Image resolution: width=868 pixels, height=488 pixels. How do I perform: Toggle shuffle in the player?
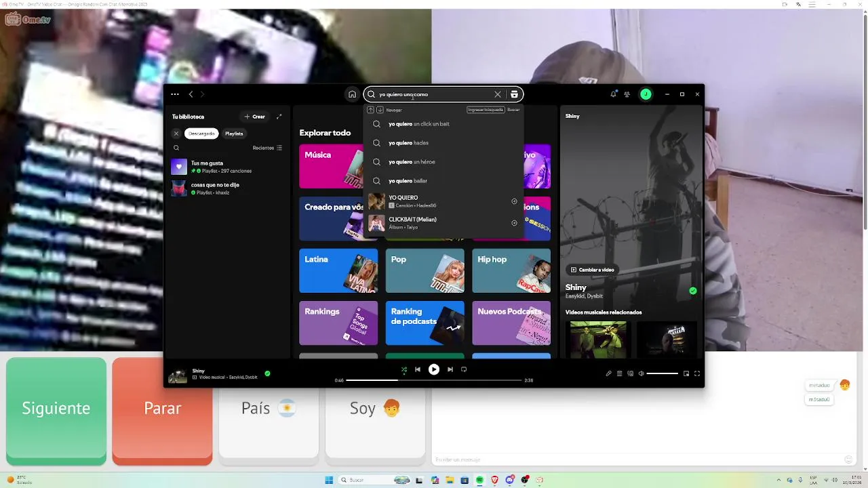[404, 369]
